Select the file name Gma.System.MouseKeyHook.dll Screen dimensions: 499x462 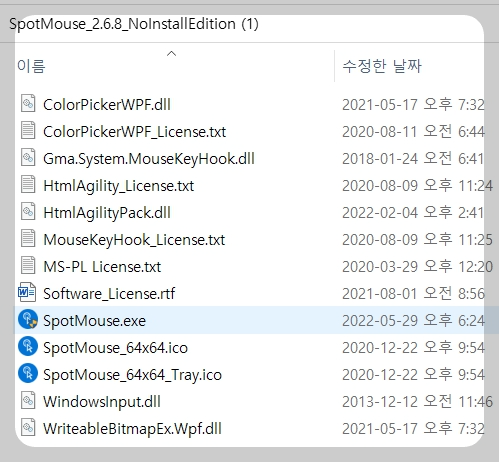[149, 159]
